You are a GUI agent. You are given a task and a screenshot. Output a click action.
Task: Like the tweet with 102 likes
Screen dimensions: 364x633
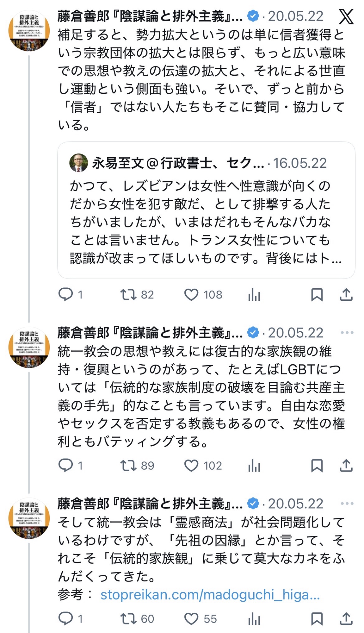[x=191, y=466]
